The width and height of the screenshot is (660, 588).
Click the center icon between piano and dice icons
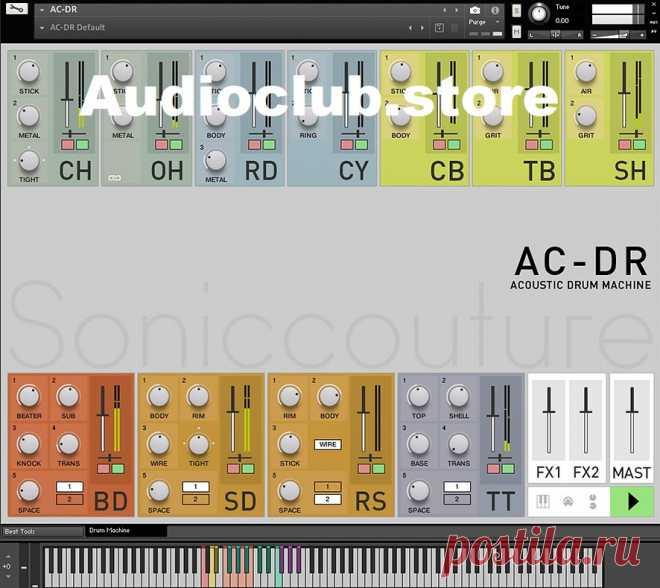(568, 501)
